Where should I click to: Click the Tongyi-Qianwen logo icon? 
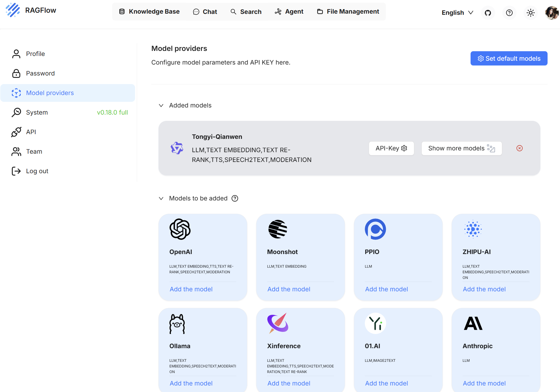tap(177, 148)
